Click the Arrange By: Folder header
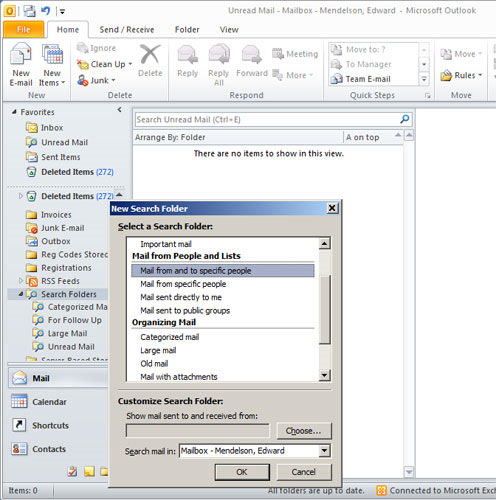 [x=170, y=137]
